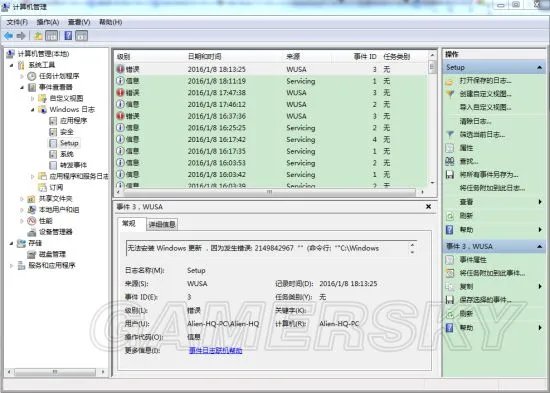Image resolution: width=550 pixels, height=393 pixels.
Task: Click 将所有事件另存为 save icon
Action: (450, 175)
